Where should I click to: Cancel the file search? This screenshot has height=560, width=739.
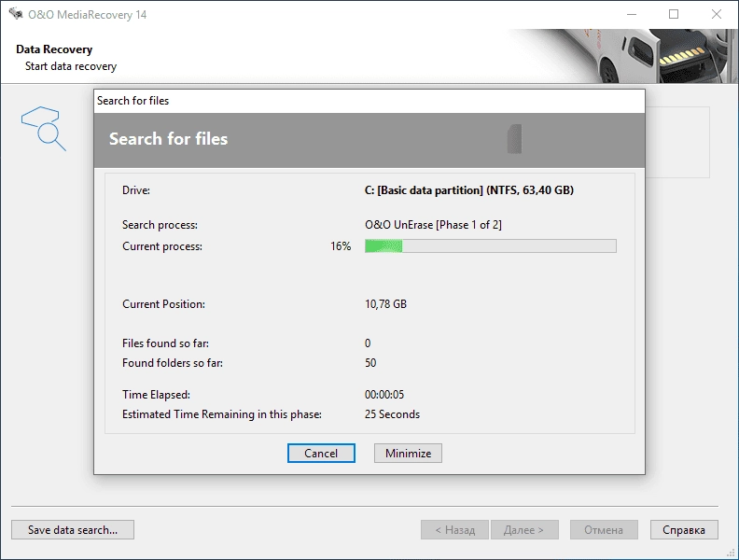[x=321, y=453]
